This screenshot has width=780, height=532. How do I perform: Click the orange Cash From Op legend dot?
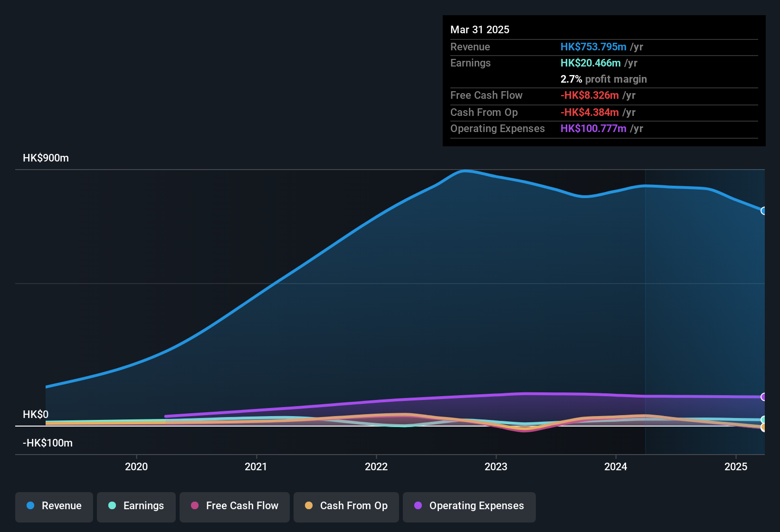(309, 505)
